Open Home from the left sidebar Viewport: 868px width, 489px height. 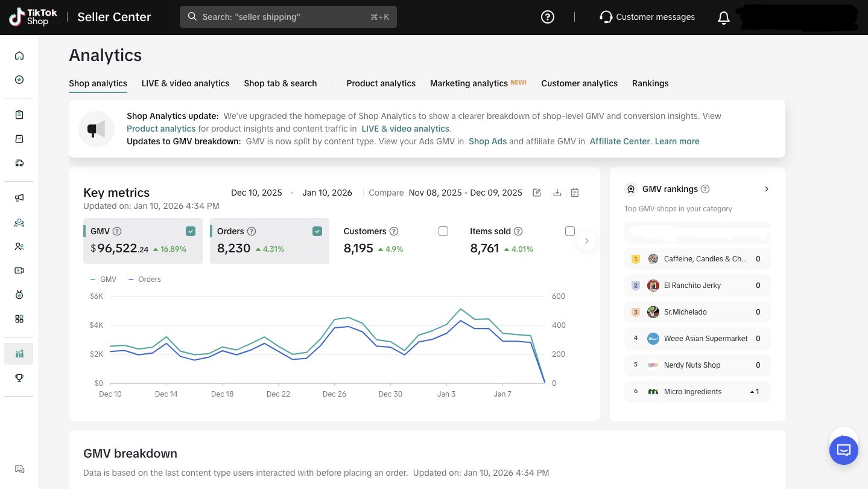pyautogui.click(x=19, y=56)
